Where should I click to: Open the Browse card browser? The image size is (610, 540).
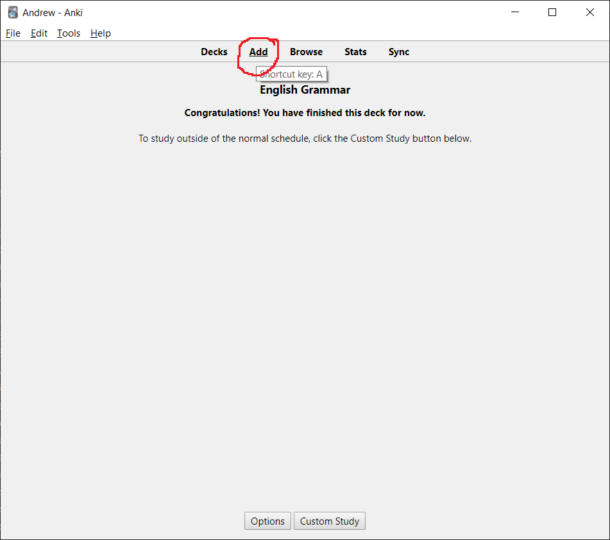click(x=306, y=52)
